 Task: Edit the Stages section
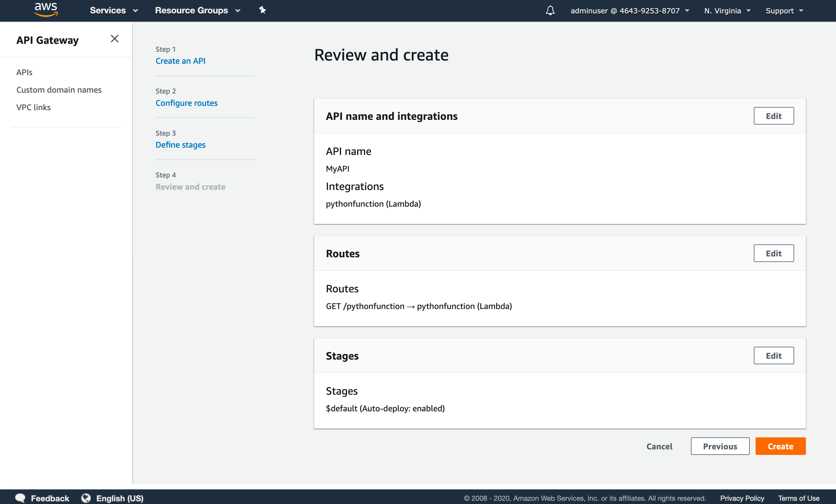774,355
